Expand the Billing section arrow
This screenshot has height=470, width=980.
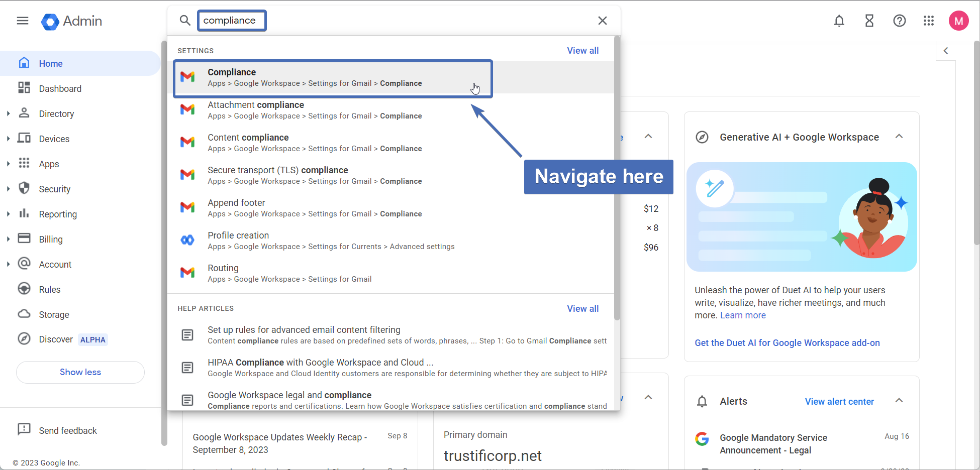[x=8, y=239]
